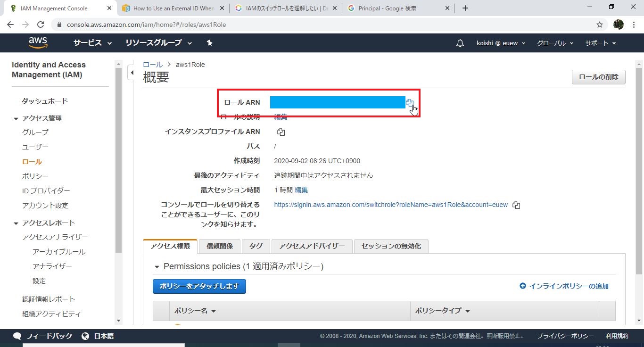Collapse the Permissions policies section
Screen dimensions: 644x347
pyautogui.click(x=157, y=267)
